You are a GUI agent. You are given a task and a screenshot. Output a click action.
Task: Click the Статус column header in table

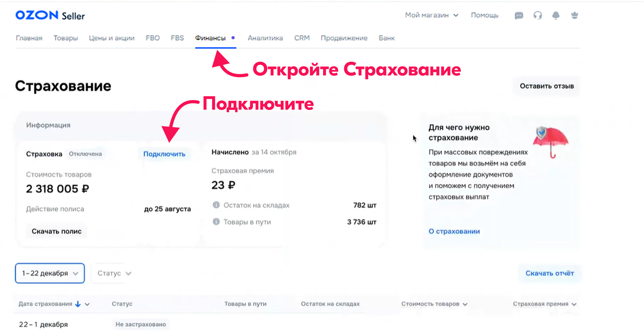[x=122, y=304]
